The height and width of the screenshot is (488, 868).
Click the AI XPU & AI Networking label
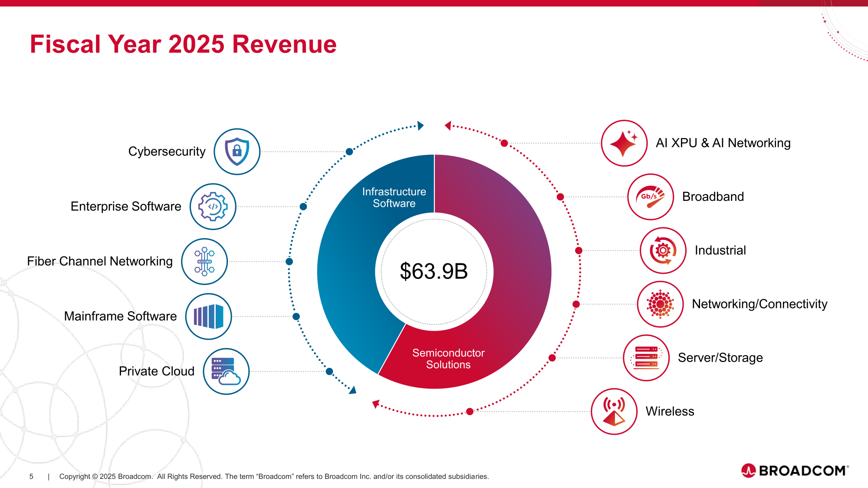(723, 143)
